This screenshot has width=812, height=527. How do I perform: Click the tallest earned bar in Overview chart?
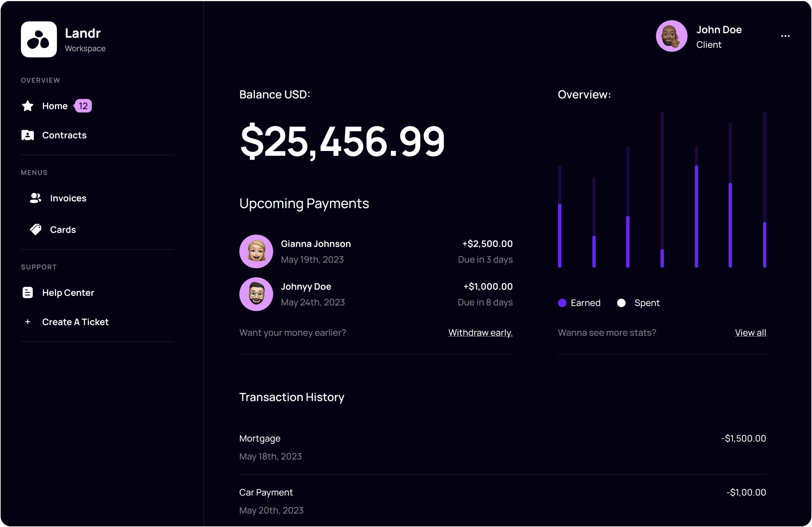coord(696,217)
